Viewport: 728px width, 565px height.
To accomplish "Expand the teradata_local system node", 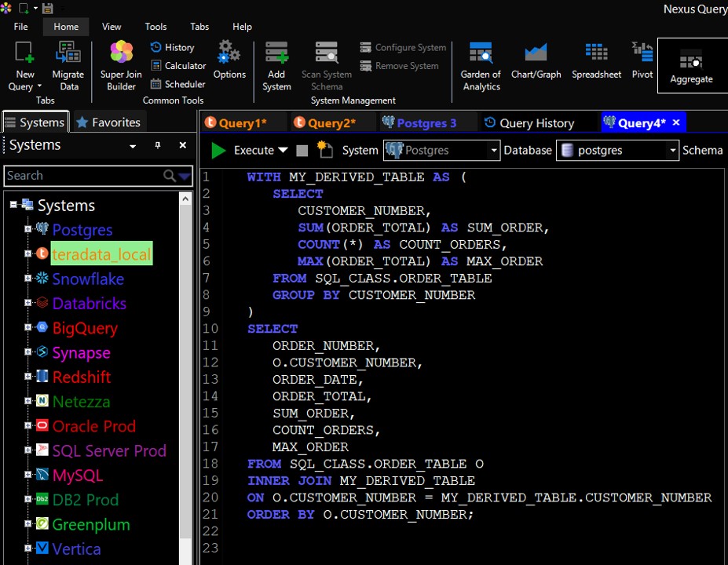I will click(27, 254).
